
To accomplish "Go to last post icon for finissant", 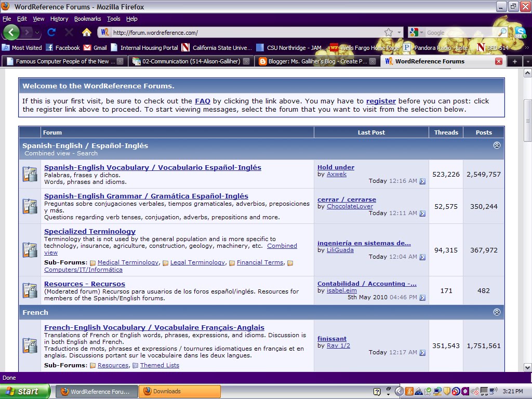I will pos(422,353).
